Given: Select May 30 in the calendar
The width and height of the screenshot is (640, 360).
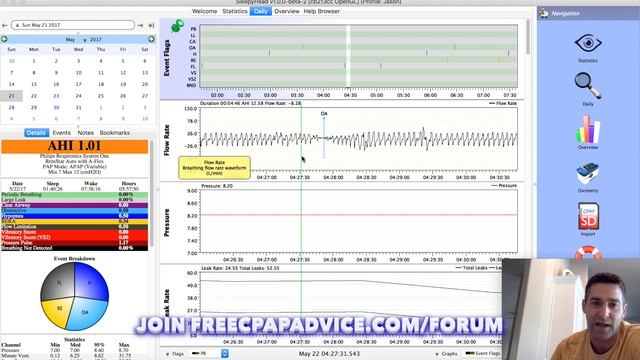Looking at the screenshot, I should point(56,107).
